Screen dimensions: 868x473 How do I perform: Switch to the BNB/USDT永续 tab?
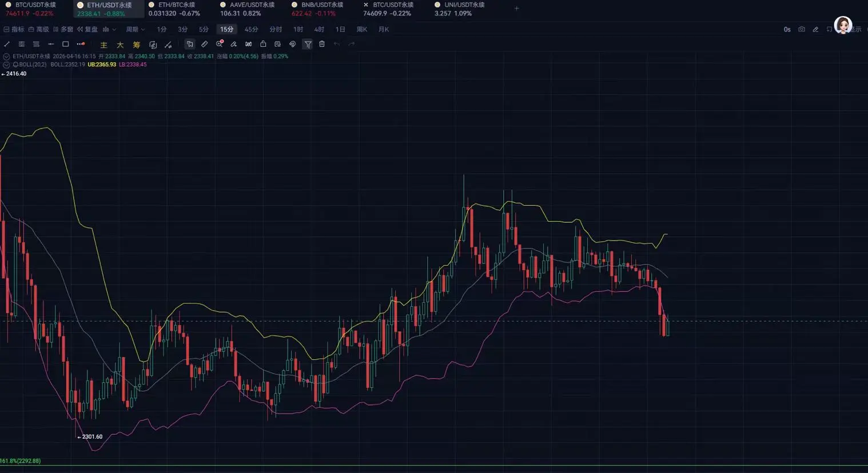[319, 9]
